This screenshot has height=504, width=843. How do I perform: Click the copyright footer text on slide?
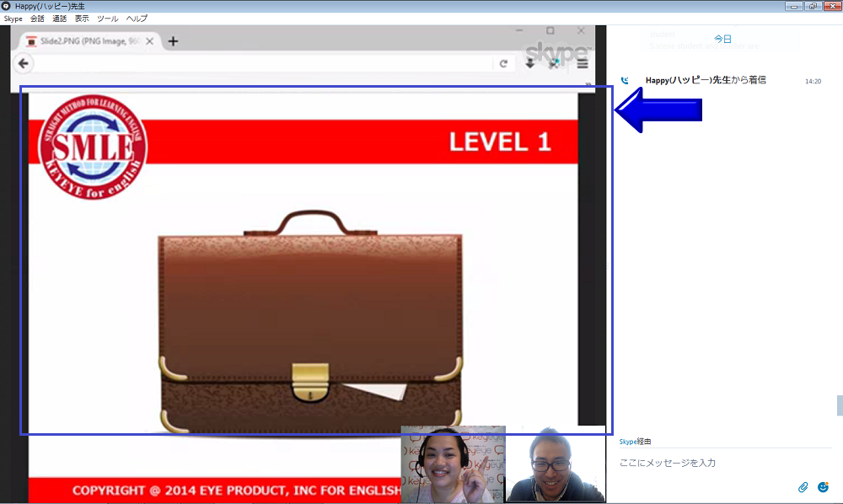click(x=237, y=491)
